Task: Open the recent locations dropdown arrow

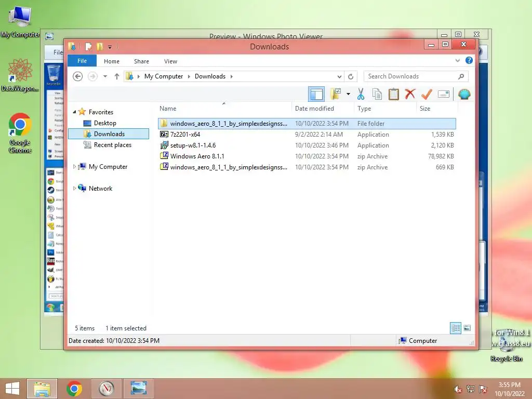Action: tap(105, 76)
